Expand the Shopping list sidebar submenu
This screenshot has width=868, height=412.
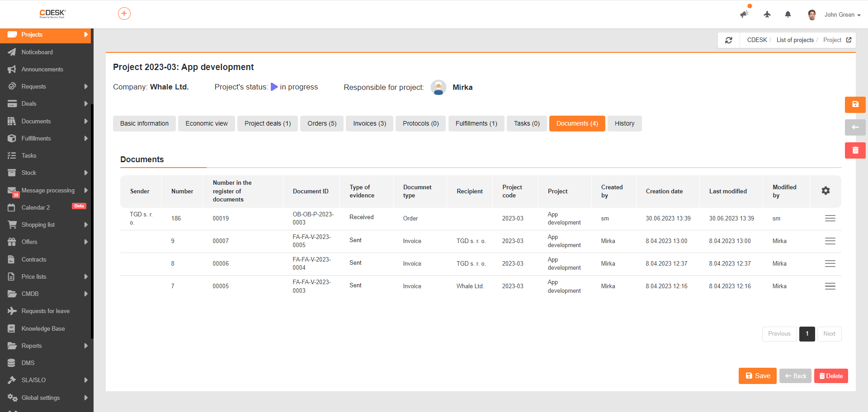click(x=85, y=225)
